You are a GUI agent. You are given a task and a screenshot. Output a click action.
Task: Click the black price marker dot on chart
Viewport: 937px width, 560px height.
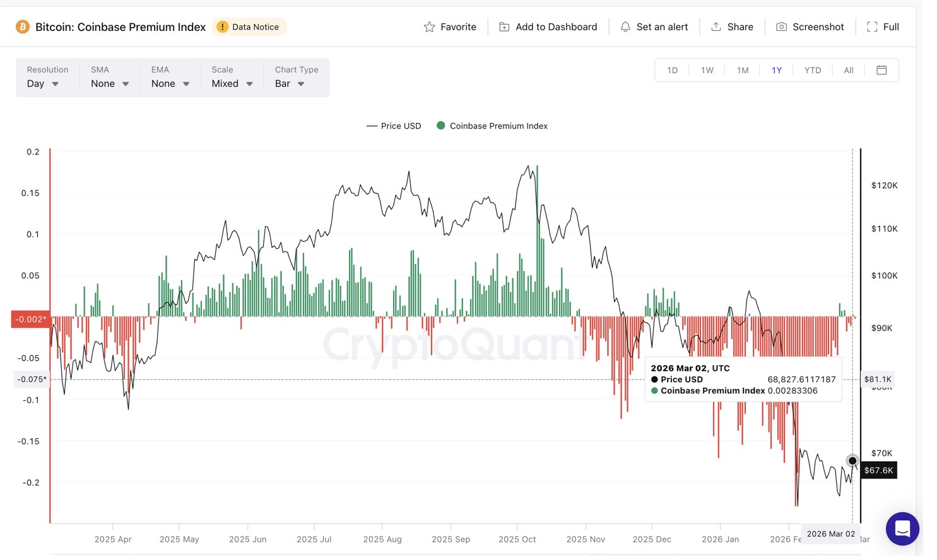pyautogui.click(x=852, y=461)
